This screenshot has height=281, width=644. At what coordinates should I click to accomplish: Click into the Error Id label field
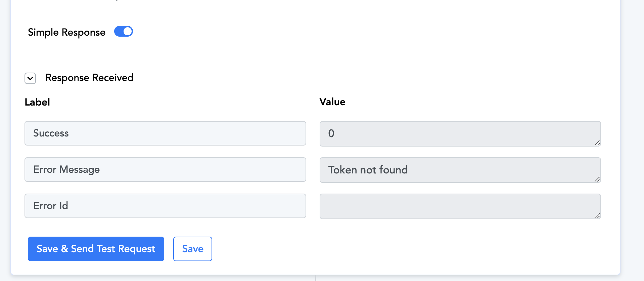point(165,206)
